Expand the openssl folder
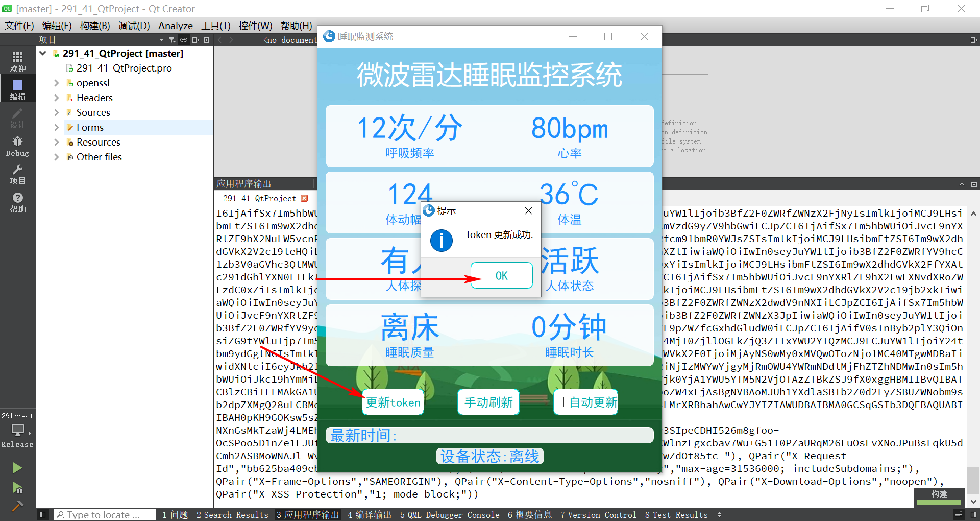 57,83
